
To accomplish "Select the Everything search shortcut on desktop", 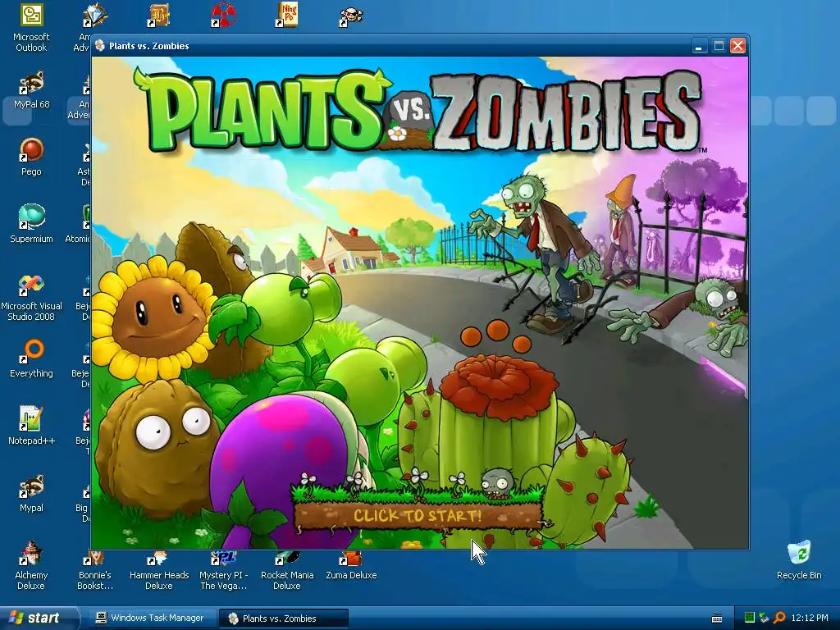I will (x=31, y=359).
